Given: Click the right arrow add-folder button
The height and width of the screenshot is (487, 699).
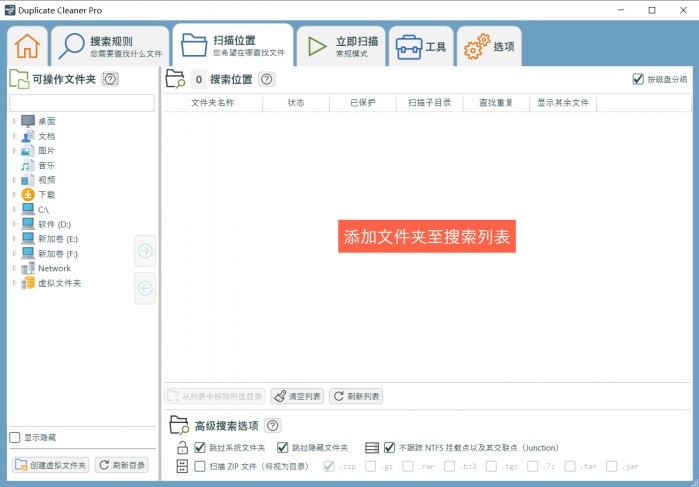Looking at the screenshot, I should (x=145, y=252).
